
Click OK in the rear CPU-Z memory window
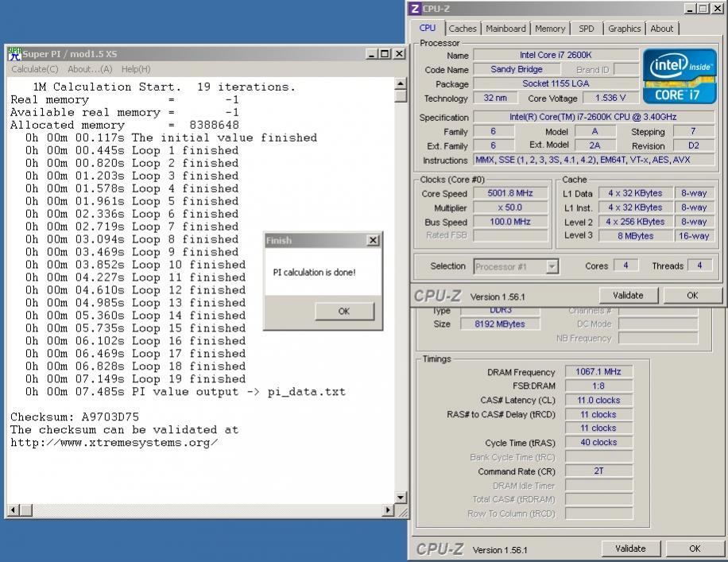(x=695, y=548)
